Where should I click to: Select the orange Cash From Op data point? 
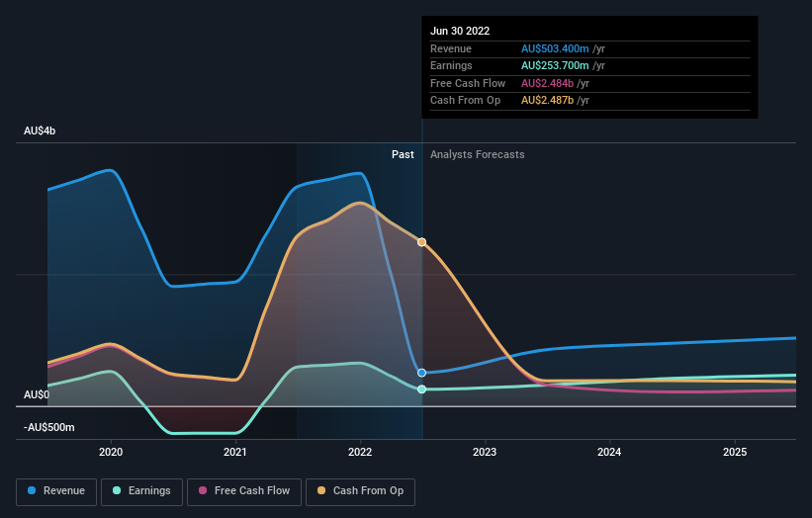(422, 242)
